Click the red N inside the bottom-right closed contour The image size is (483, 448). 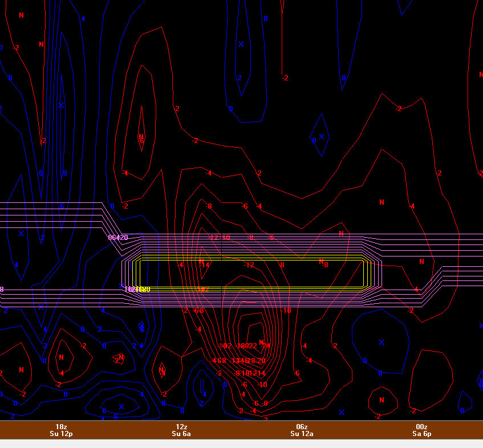(381, 400)
